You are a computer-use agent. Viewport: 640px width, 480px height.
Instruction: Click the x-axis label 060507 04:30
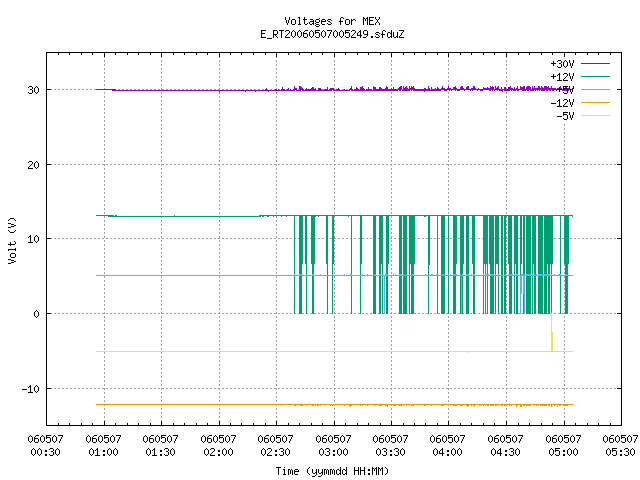click(x=506, y=446)
